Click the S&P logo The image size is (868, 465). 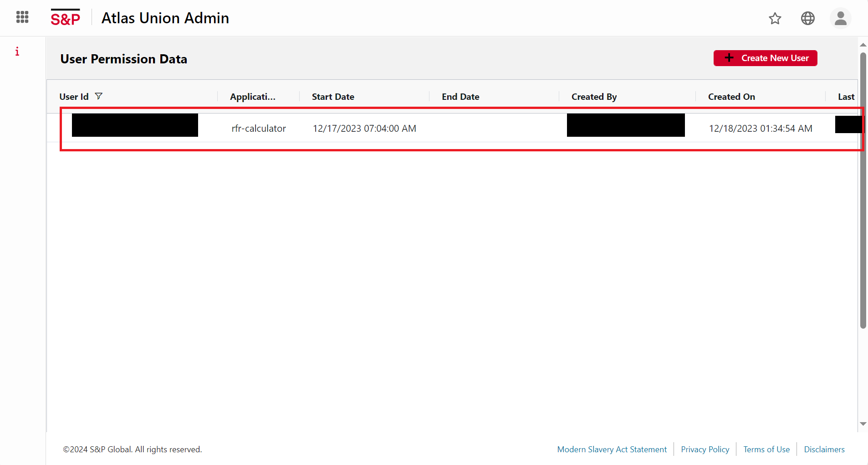pos(65,18)
